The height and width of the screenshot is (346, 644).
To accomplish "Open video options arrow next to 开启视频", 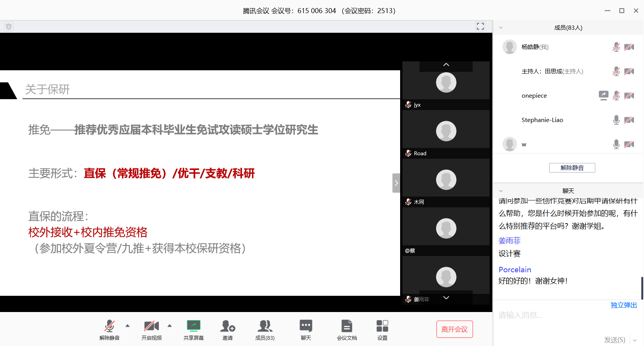I will pos(170,326).
